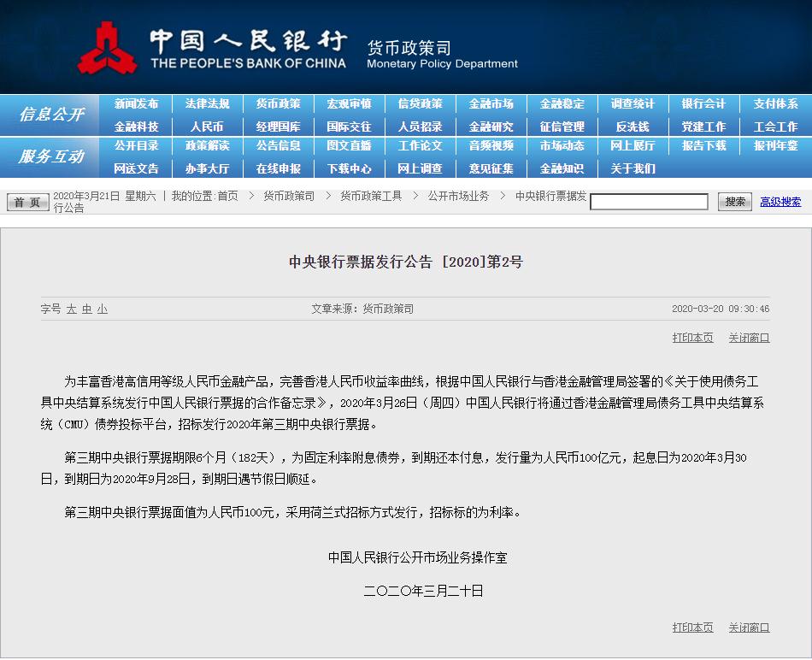The image size is (812, 660).
Task: Click the 关闭窗口 link
Action: click(748, 337)
